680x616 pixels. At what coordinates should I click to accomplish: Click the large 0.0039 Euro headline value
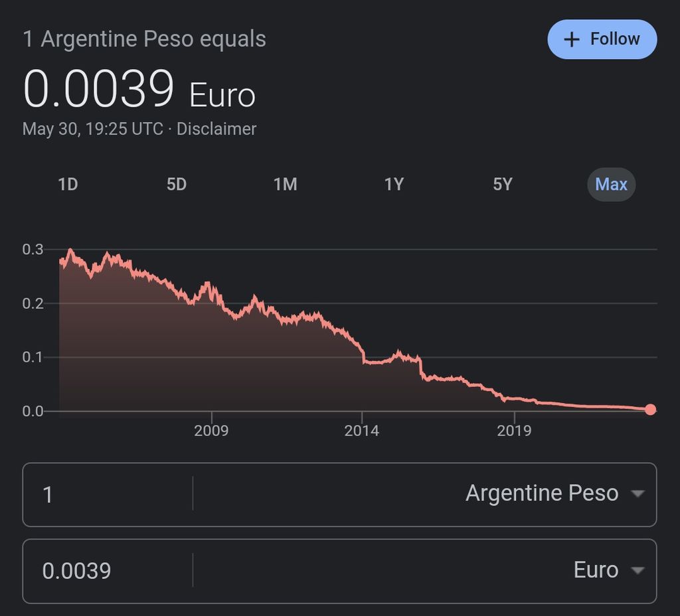(x=100, y=90)
